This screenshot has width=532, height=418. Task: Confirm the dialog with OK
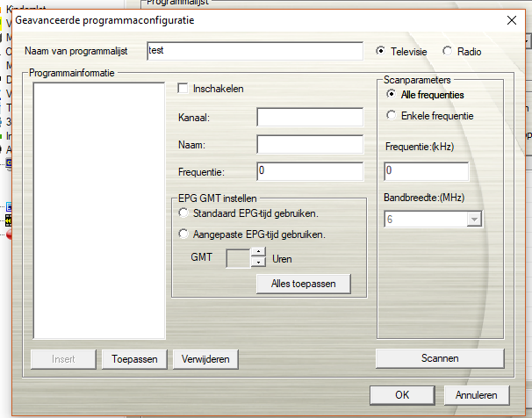click(402, 395)
